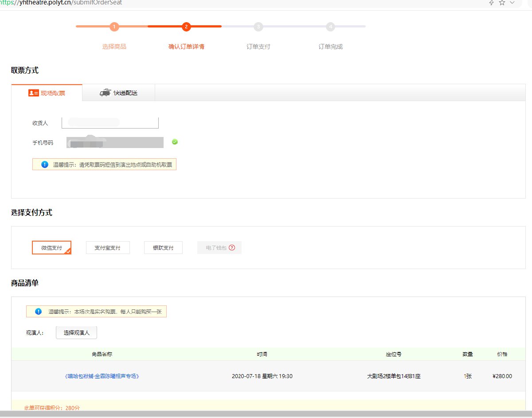Expand the address bar dropdown chevron
532x418 pixels.
tap(512, 3)
